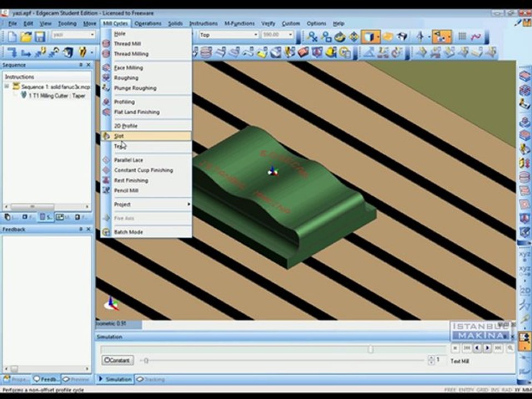This screenshot has height=399, width=532.
Task: Select Thread Mill from Mill Cycles menu
Action: click(x=146, y=44)
